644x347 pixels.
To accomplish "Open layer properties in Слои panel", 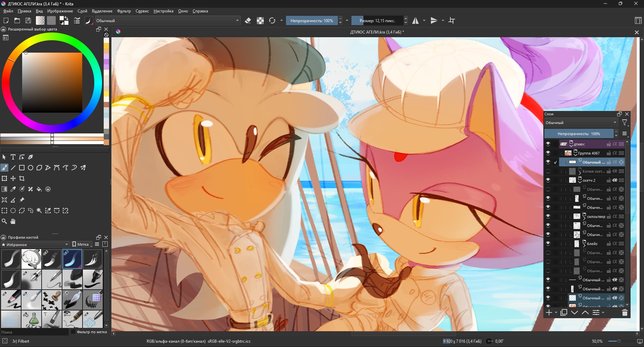I will (596, 313).
